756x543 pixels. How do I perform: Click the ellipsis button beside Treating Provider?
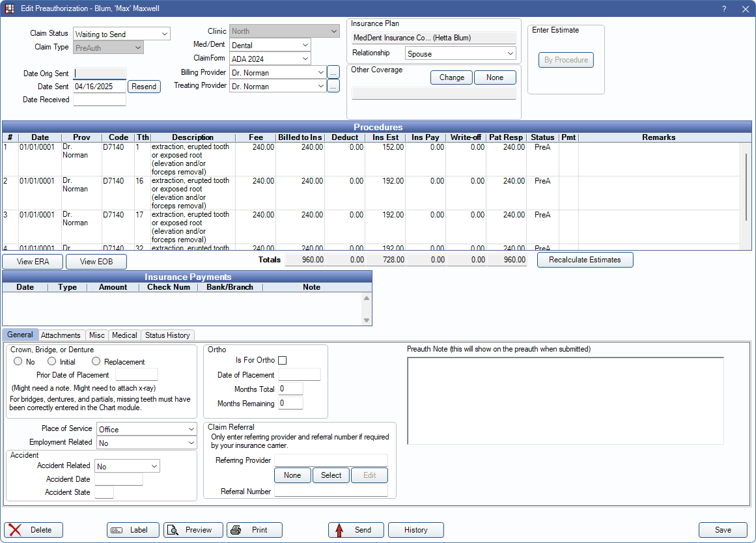point(333,86)
